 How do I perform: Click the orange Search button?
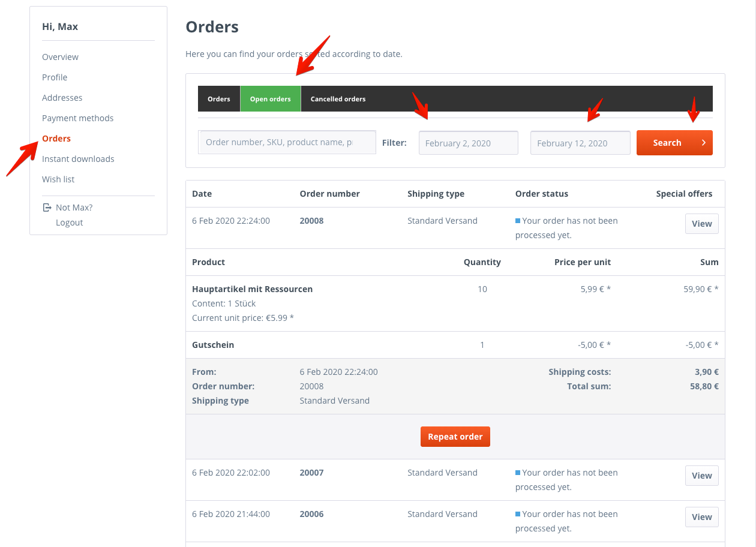click(x=674, y=143)
